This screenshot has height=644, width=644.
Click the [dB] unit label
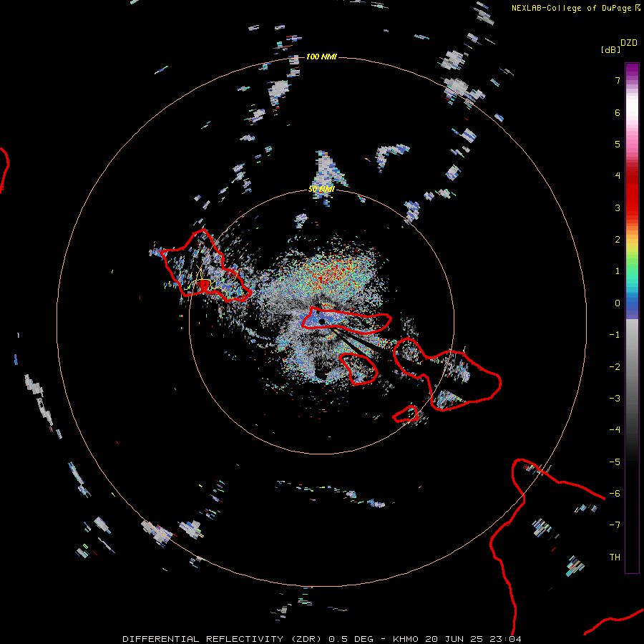(610, 49)
